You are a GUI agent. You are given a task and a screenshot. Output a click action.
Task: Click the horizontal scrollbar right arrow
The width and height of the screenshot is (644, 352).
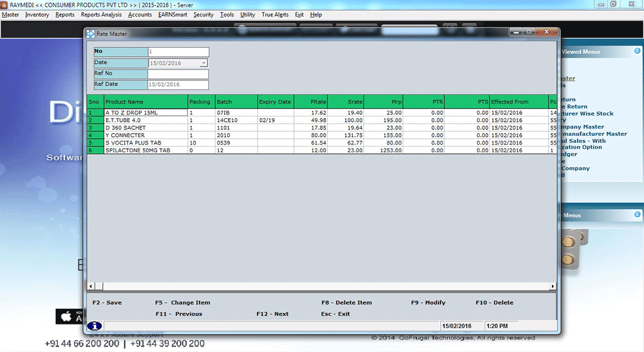point(553,286)
